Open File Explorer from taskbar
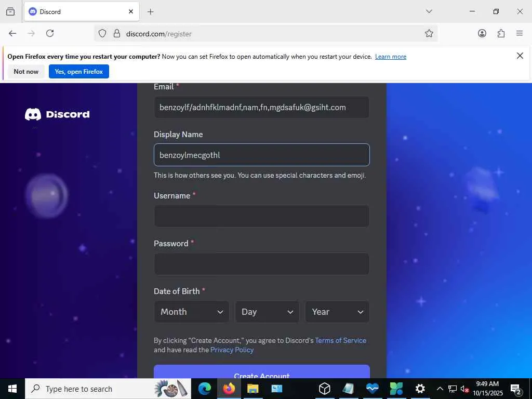Image resolution: width=532 pixels, height=399 pixels. pyautogui.click(x=253, y=389)
